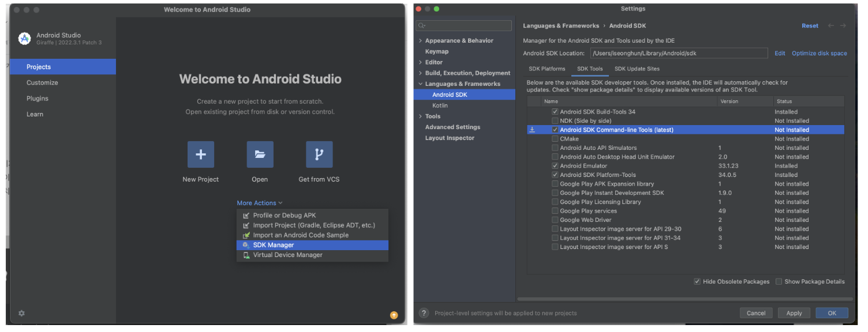Click the Reset link
This screenshot has width=868, height=332.
(810, 26)
